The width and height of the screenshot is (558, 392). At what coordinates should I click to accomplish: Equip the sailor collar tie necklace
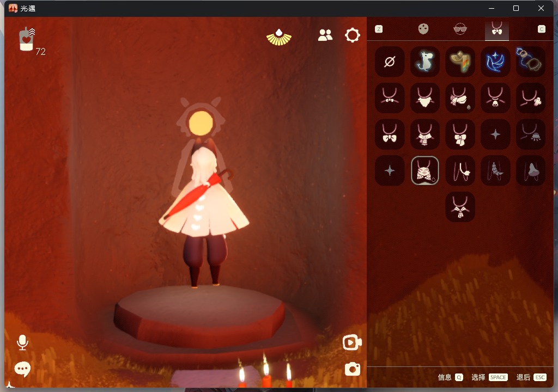click(460, 207)
